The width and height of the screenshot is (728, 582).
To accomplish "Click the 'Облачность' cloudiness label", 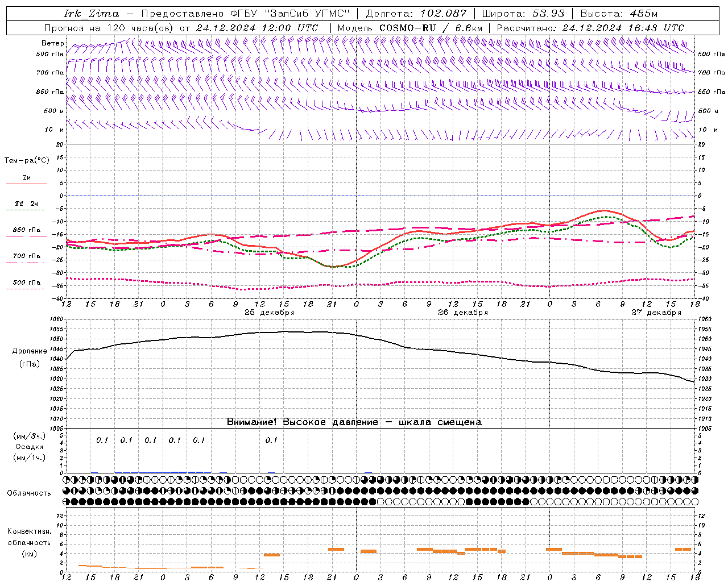I will pos(29,493).
